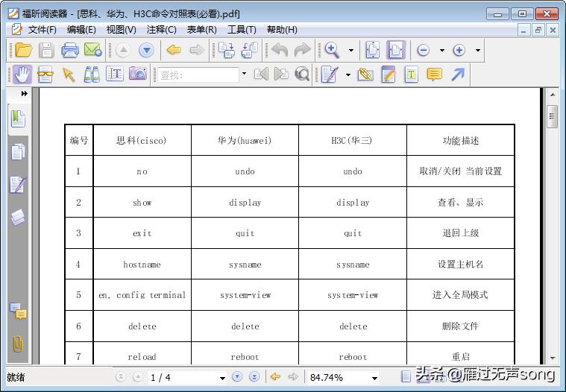Go to next page down arrow
The height and width of the screenshot is (392, 566).
click(x=147, y=50)
